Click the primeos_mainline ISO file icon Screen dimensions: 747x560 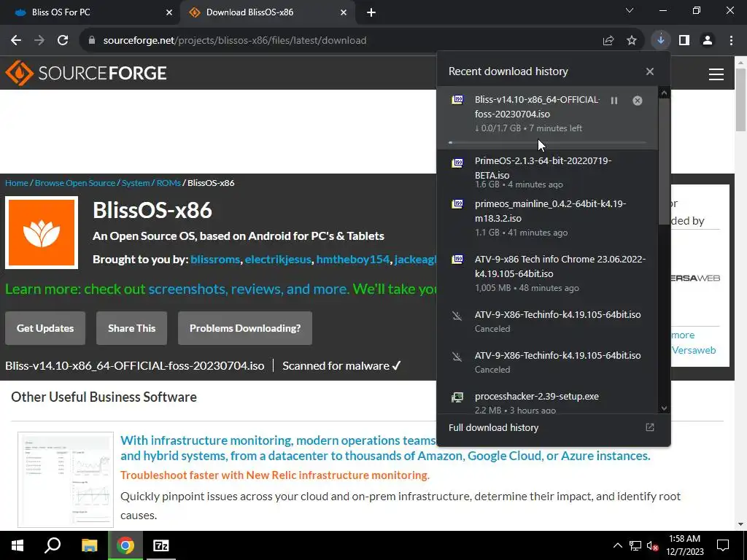pos(457,204)
